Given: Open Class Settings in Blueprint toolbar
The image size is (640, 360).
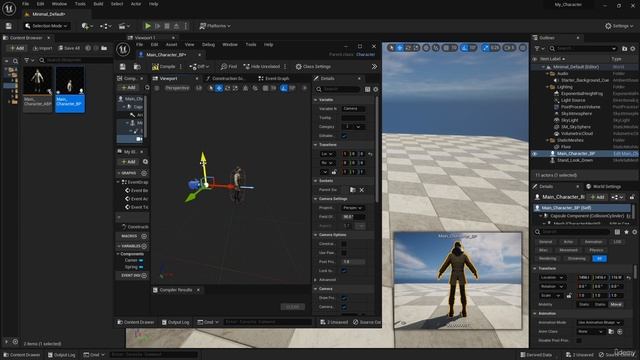Looking at the screenshot, I should click(x=313, y=67).
